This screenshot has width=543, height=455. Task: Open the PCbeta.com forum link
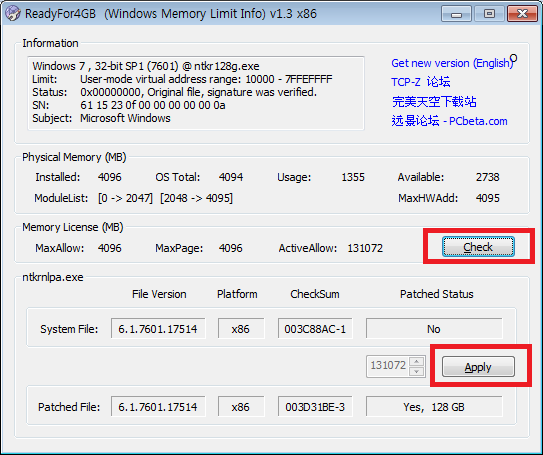449,121
